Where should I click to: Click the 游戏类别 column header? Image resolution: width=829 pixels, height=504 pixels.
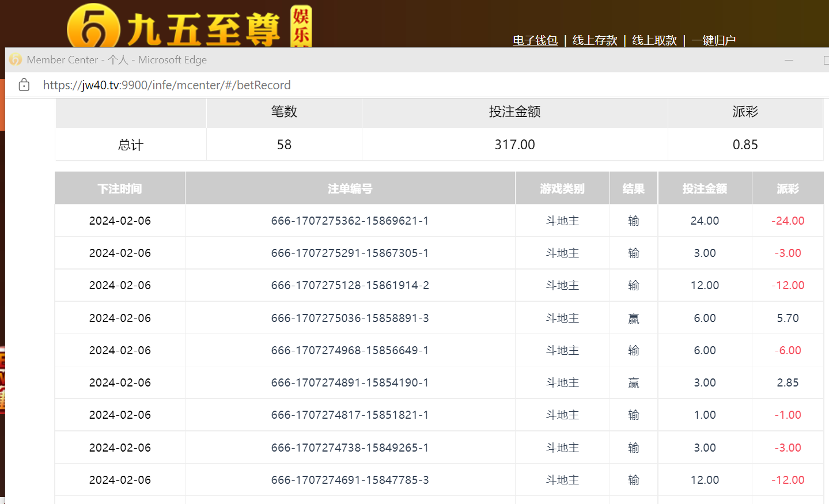tap(562, 188)
